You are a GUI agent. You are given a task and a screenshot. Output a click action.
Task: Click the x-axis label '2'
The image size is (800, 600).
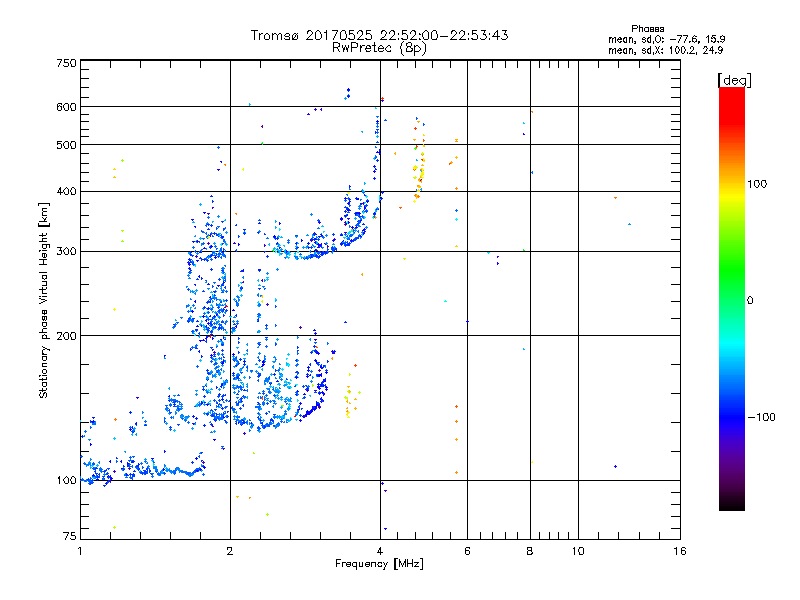(x=230, y=551)
